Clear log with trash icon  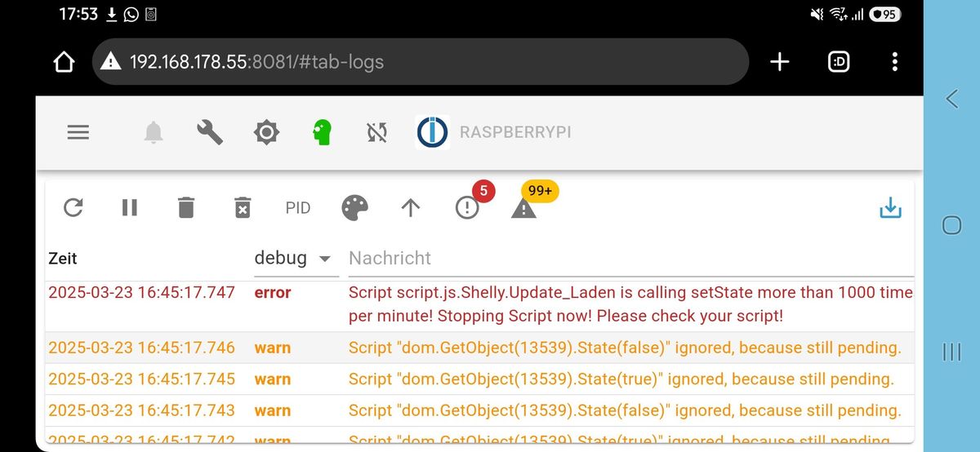coord(186,208)
